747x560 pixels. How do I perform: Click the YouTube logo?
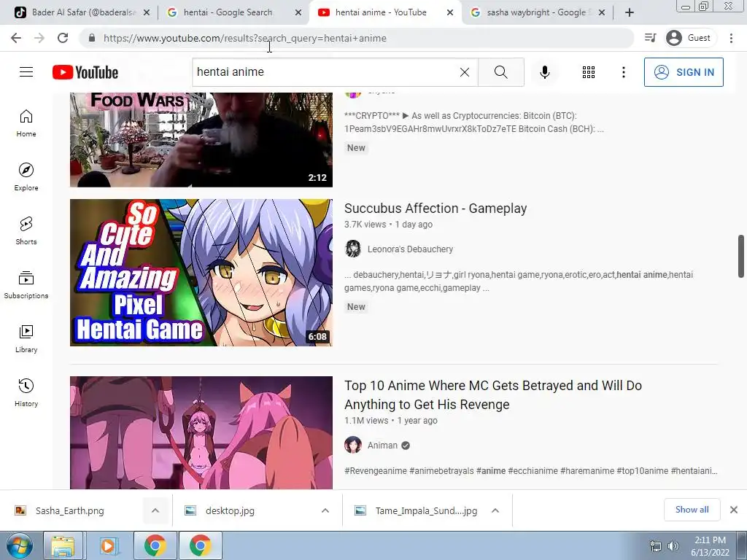tap(85, 72)
